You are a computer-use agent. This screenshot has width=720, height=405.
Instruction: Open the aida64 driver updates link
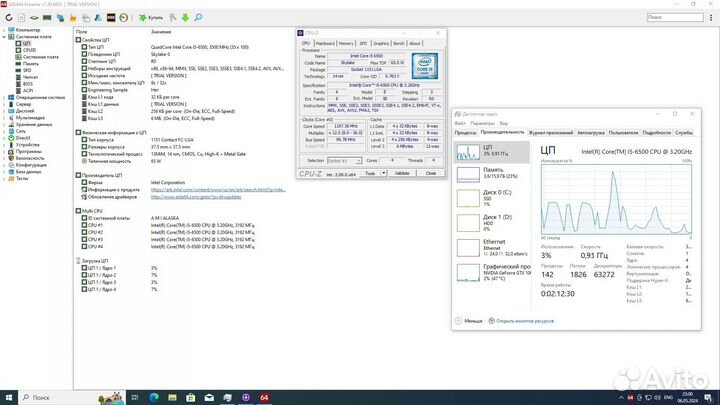click(196, 197)
